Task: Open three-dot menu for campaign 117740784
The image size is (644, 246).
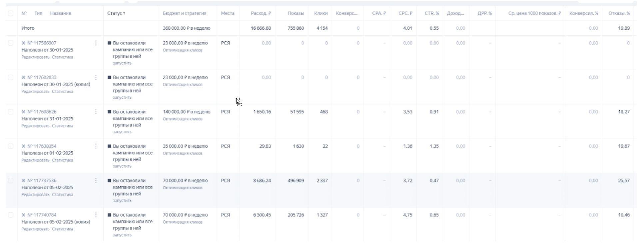Action: coord(96,215)
